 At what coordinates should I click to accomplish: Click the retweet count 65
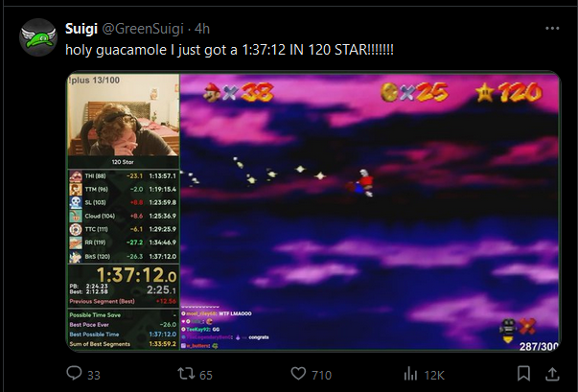coord(206,375)
